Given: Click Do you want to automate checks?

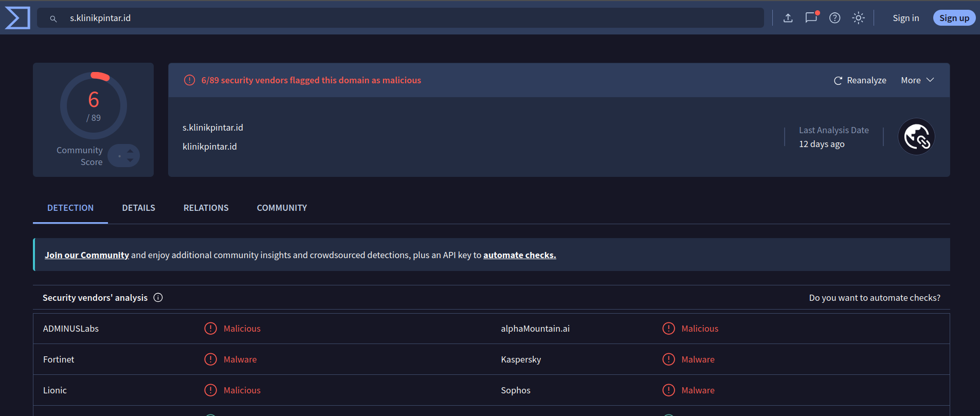Looking at the screenshot, I should click(x=875, y=298).
